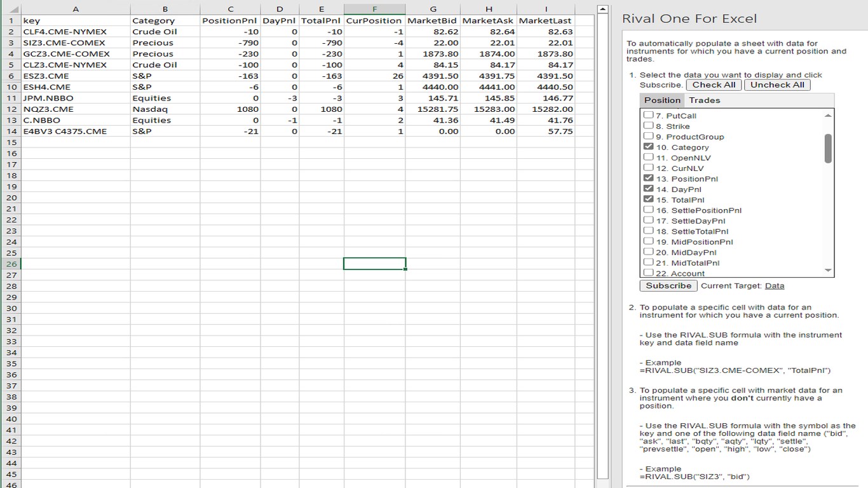Viewport: 868px width, 488px height.
Task: Uncheck the 14. DayPnl checkbox
Action: click(x=648, y=189)
